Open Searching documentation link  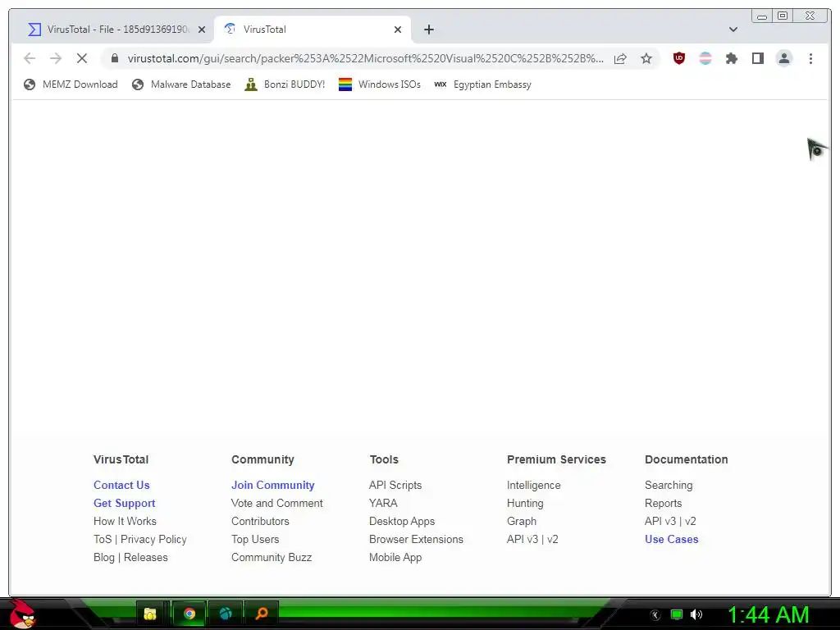(x=669, y=485)
